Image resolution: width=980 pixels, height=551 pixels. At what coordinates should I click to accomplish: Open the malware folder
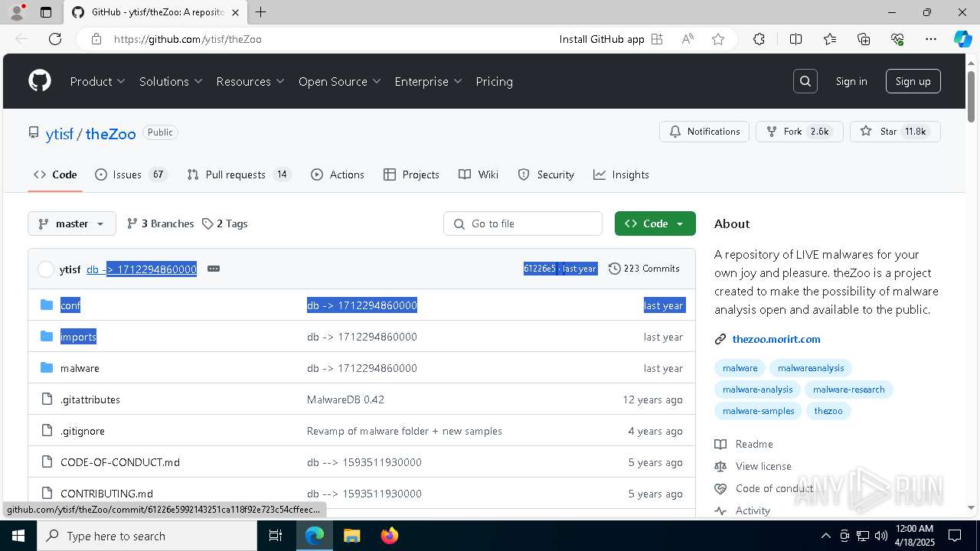pos(80,368)
